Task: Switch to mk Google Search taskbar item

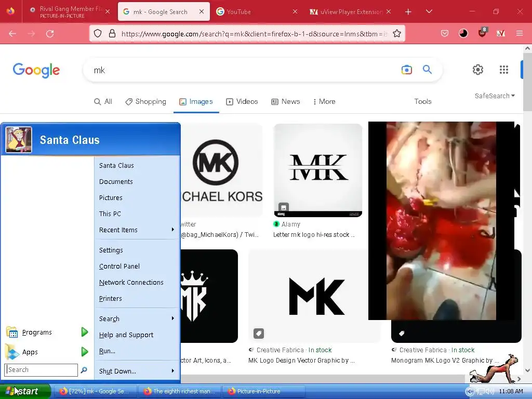Action: coord(95,391)
